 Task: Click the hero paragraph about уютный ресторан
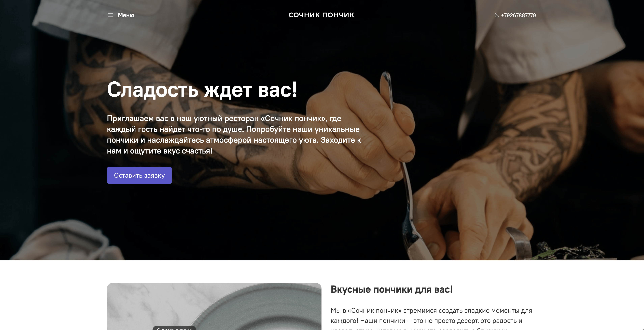234,135
